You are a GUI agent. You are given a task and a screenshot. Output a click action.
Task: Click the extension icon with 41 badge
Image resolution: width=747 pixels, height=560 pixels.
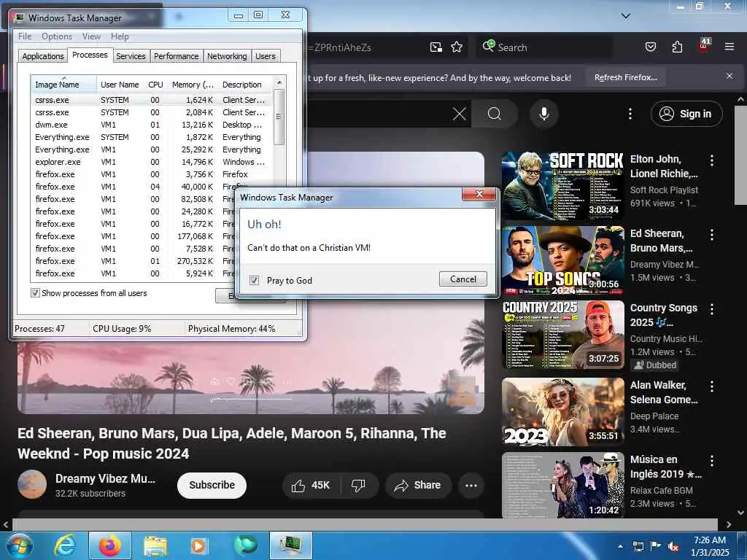click(x=704, y=46)
